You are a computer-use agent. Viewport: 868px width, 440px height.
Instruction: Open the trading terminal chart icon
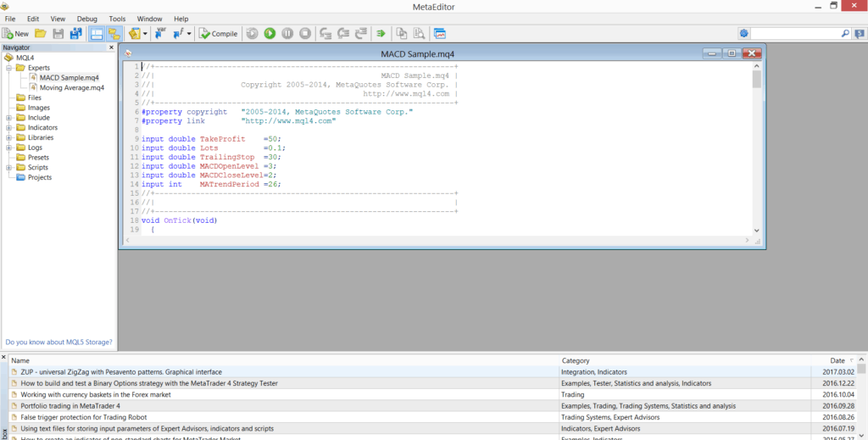tap(440, 34)
